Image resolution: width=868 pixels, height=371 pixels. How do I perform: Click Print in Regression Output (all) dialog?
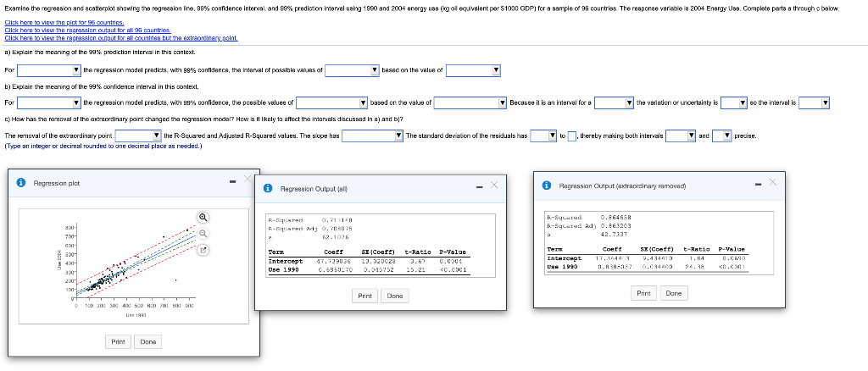tap(364, 296)
